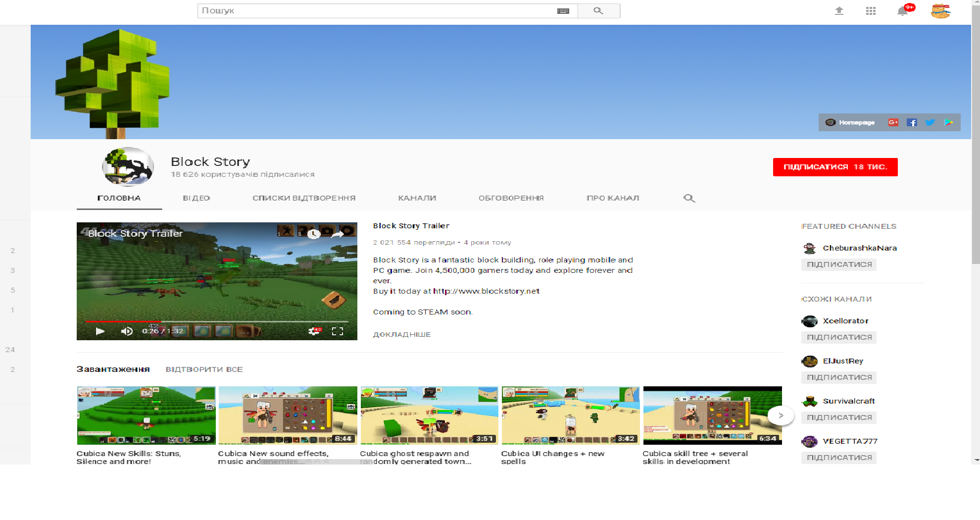Image resolution: width=980 pixels, height=520 pixels.
Task: Click the upload video icon
Action: [839, 10]
